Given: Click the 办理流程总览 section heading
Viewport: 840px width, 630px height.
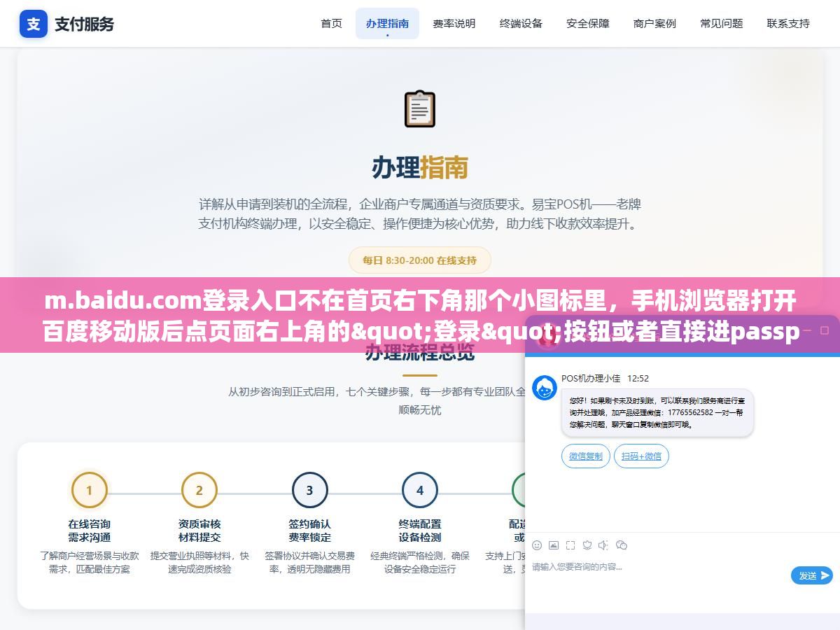Looking at the screenshot, I should pyautogui.click(x=420, y=352).
